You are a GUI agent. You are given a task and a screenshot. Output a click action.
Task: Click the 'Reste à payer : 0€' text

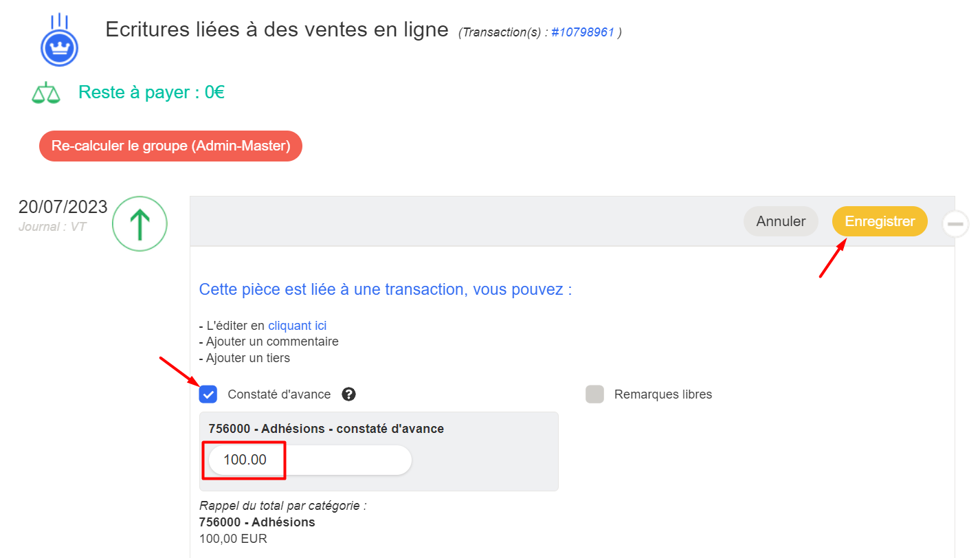(x=152, y=92)
